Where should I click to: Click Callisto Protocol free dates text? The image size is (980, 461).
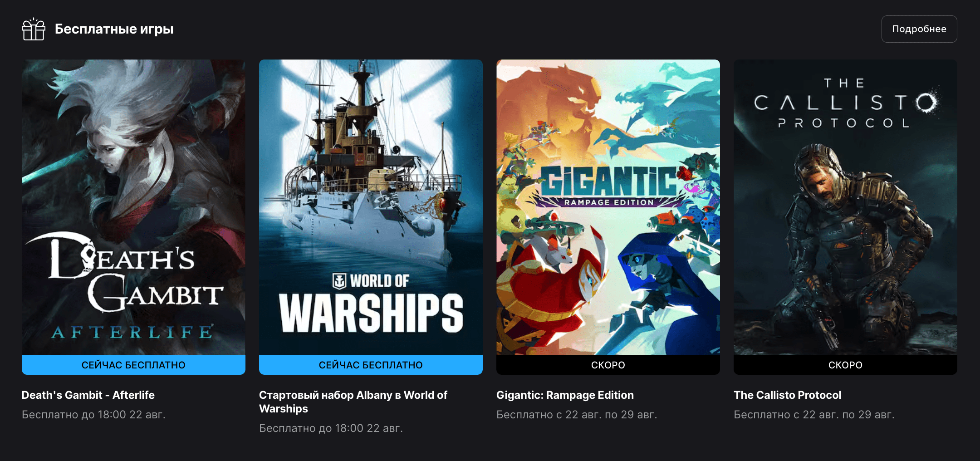[814, 415]
